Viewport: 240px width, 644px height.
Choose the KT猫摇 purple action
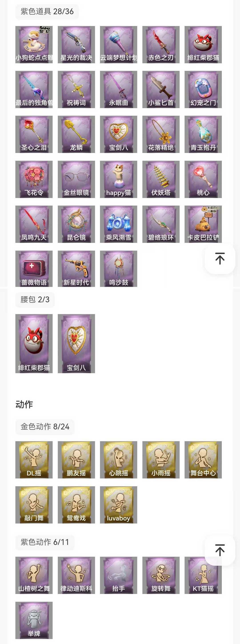click(203, 575)
